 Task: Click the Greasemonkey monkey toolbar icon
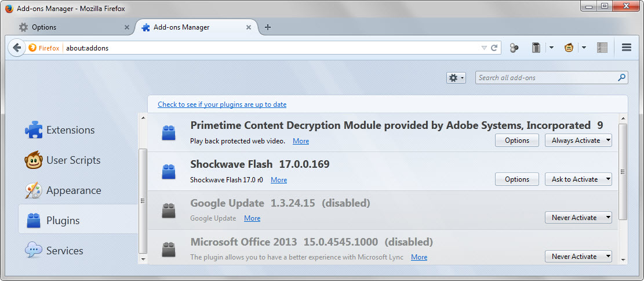click(x=569, y=48)
